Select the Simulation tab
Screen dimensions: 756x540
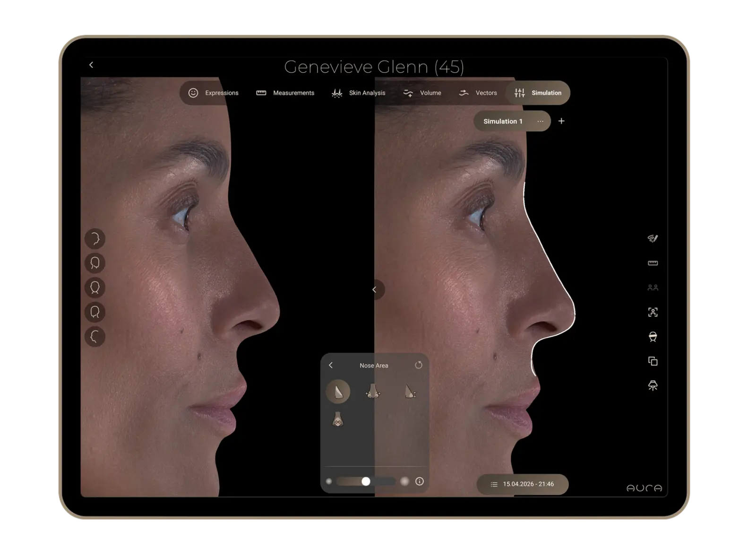point(538,93)
